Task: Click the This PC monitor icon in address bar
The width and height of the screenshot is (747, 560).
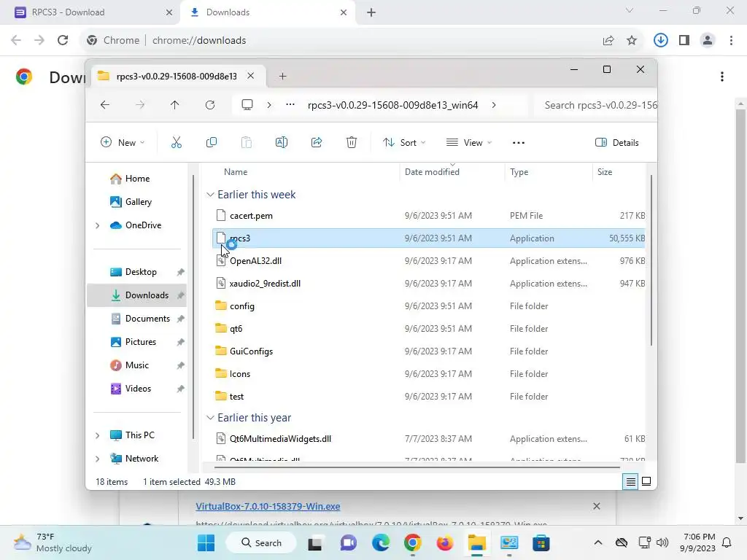Action: 247,105
